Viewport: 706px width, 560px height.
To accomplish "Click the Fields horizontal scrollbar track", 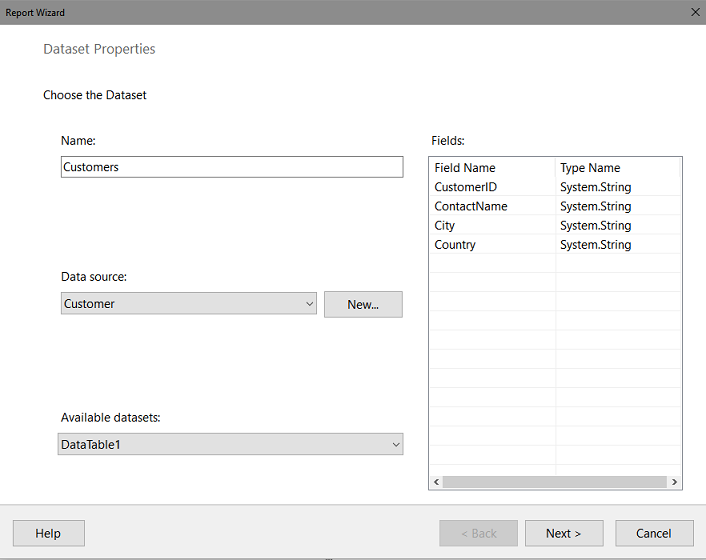I will click(555, 482).
